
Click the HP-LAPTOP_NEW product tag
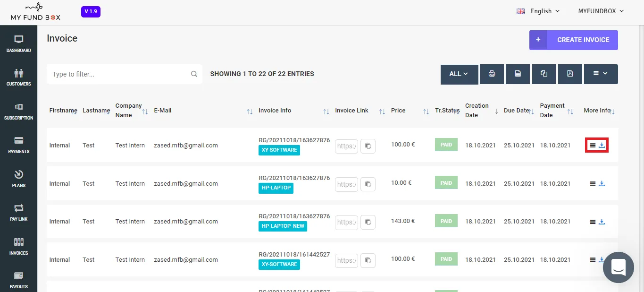coord(283,226)
